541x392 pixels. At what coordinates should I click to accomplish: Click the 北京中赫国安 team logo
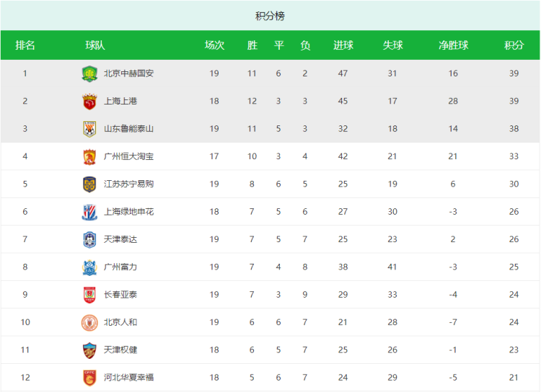click(89, 73)
